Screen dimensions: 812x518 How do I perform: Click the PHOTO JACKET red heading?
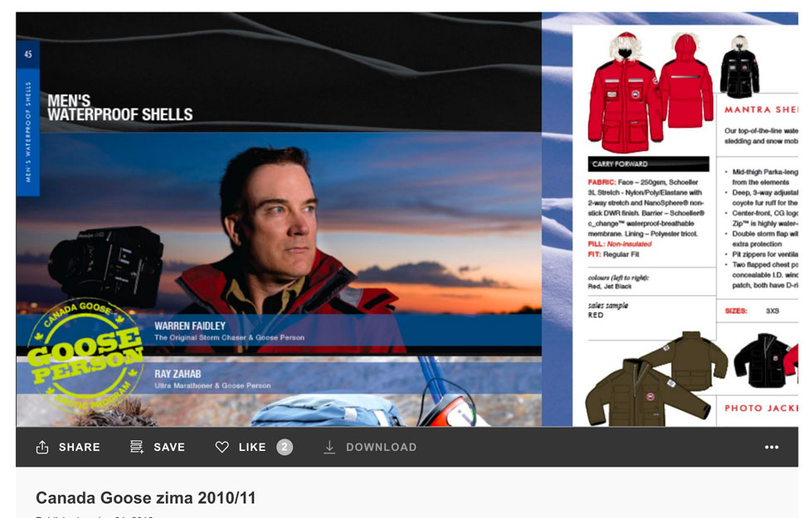761,408
